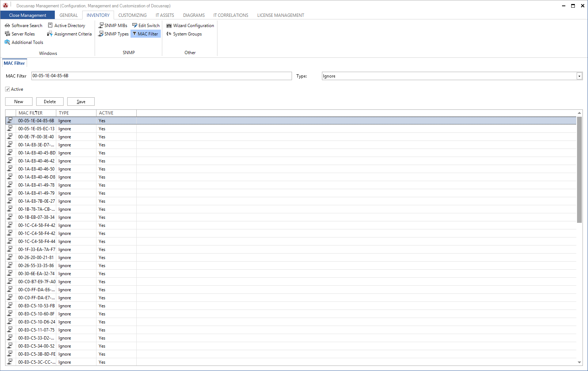Click the scrollbar down arrow

[x=579, y=362]
